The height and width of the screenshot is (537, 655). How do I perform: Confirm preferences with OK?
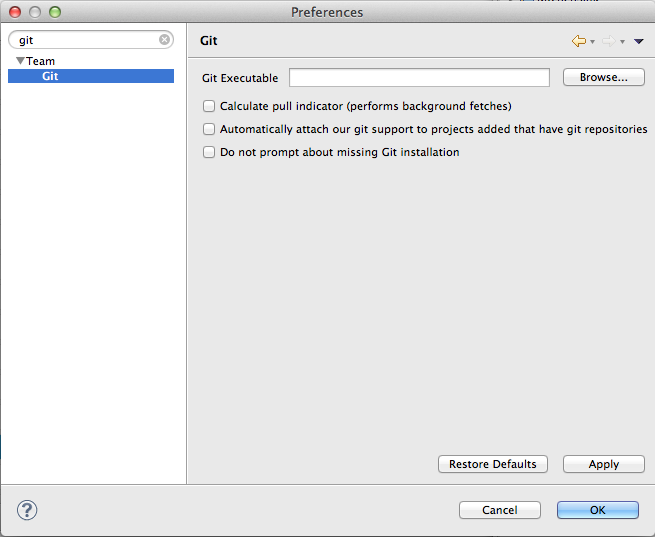click(597, 510)
